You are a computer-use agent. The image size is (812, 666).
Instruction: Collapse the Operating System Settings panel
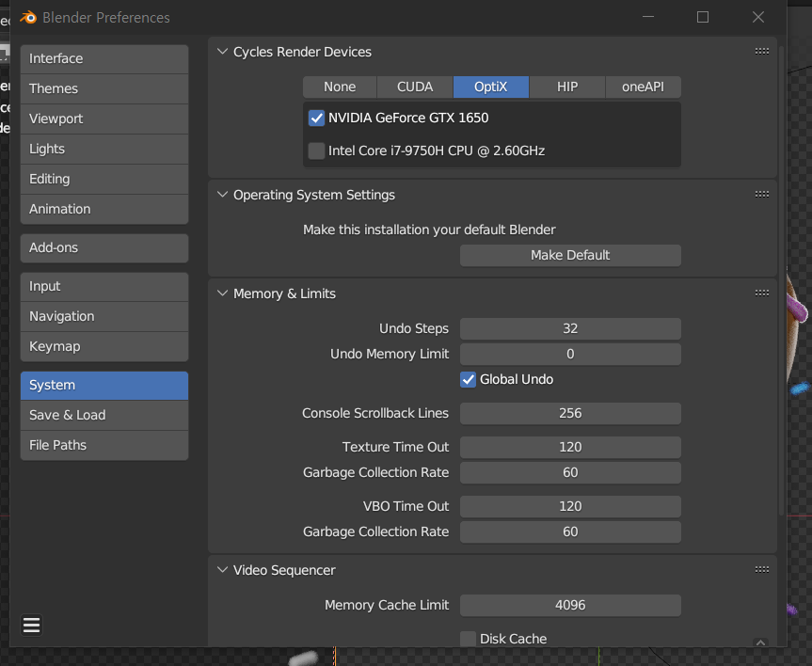[223, 195]
